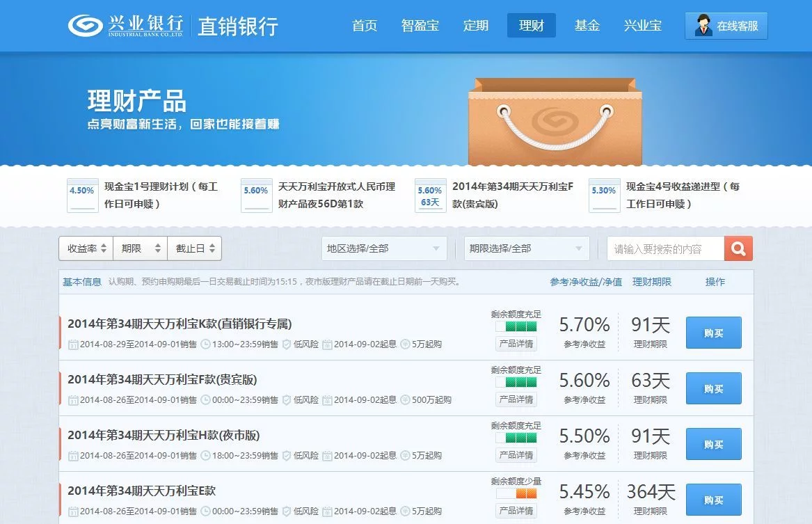Click the 基本信息 column header
The height and width of the screenshot is (524, 812).
click(x=82, y=282)
